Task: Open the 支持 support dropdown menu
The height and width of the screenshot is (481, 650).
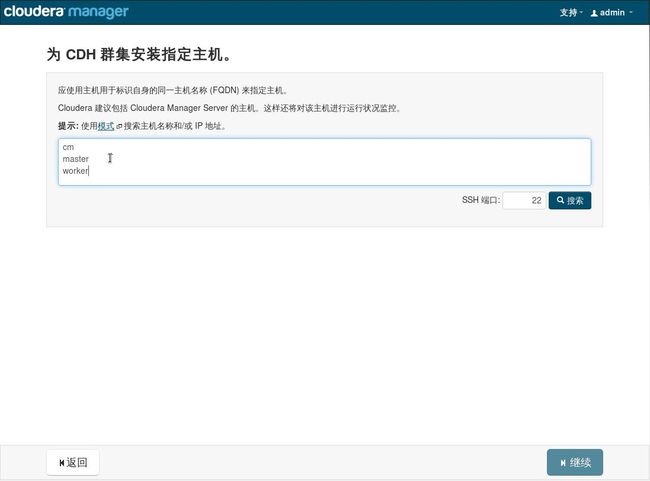Action: pyautogui.click(x=571, y=12)
